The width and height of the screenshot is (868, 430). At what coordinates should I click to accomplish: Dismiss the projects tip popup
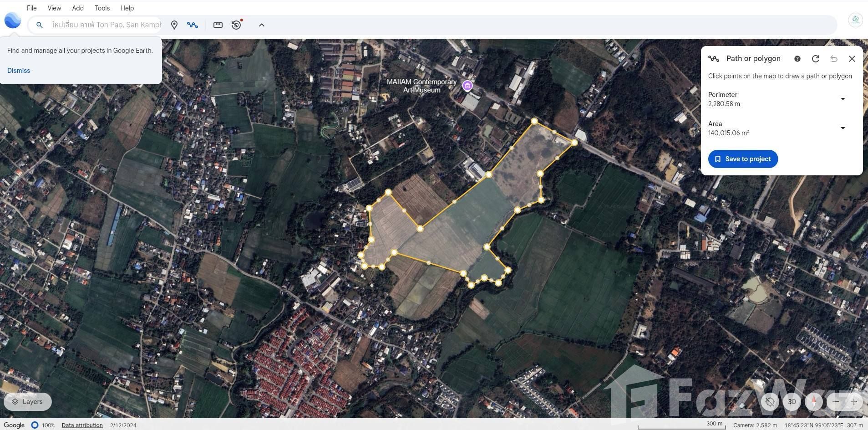point(19,71)
